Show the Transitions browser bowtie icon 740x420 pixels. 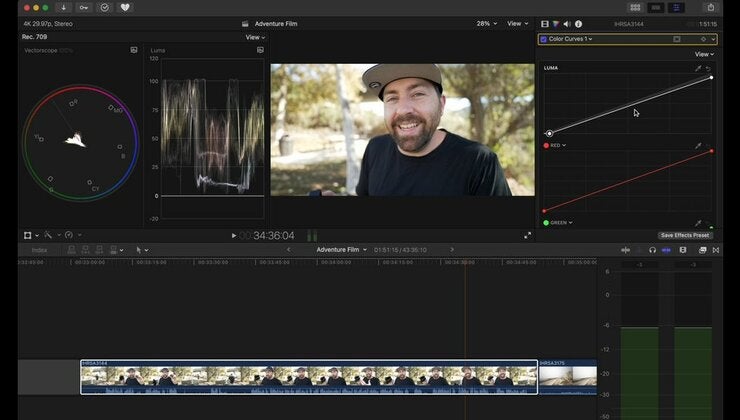click(x=716, y=250)
